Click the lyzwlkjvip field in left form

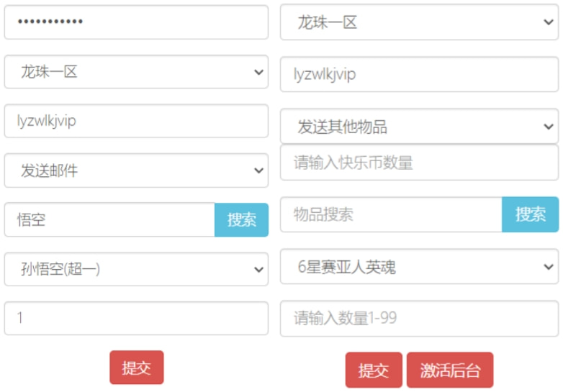tap(136, 121)
